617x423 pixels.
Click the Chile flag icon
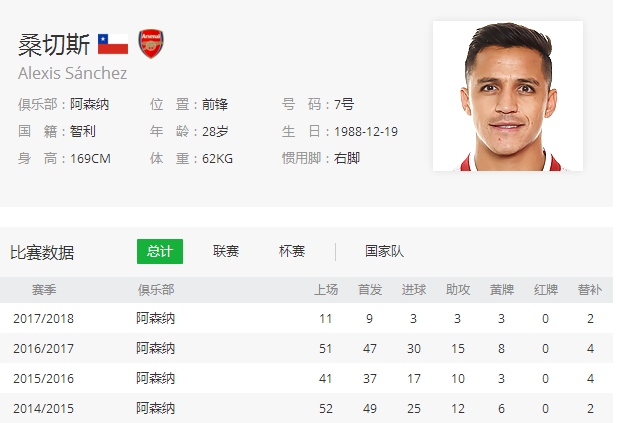113,44
